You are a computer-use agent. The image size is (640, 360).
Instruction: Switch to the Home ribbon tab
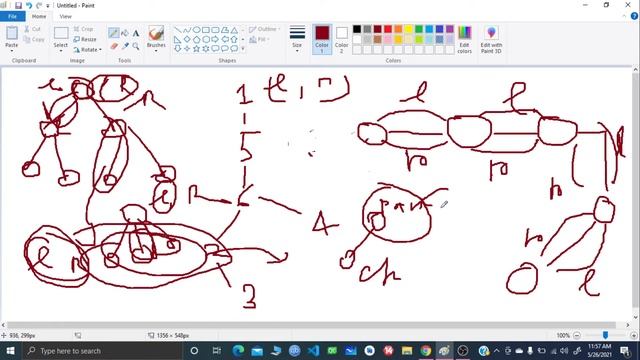[39, 16]
